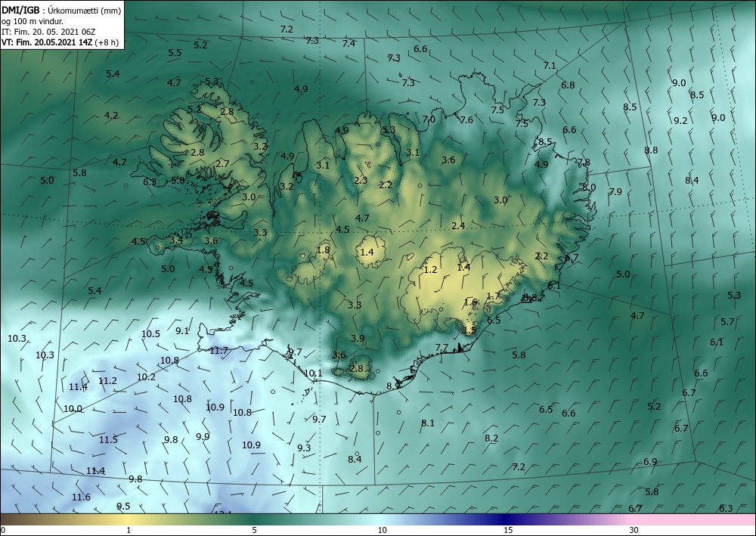
Task: Click the map value 6.9
Action: pos(650,461)
